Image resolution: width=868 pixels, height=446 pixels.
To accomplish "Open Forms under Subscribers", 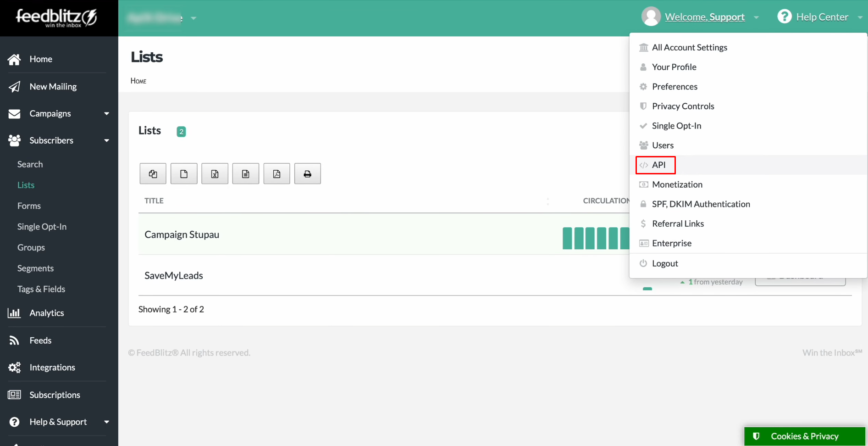I will (29, 206).
